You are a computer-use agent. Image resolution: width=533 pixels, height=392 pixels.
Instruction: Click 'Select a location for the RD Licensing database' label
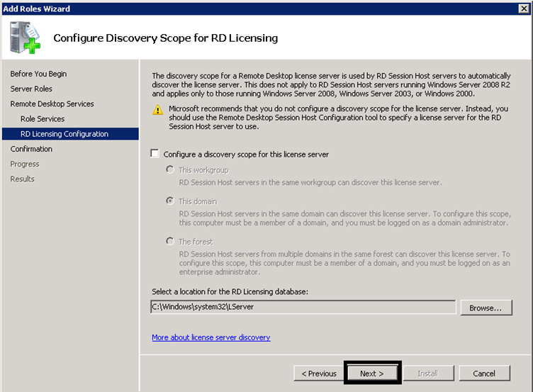point(230,291)
